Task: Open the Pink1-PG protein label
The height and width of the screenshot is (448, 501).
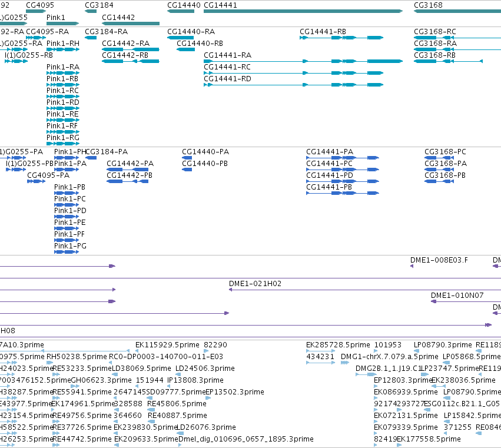Action: click(70, 246)
